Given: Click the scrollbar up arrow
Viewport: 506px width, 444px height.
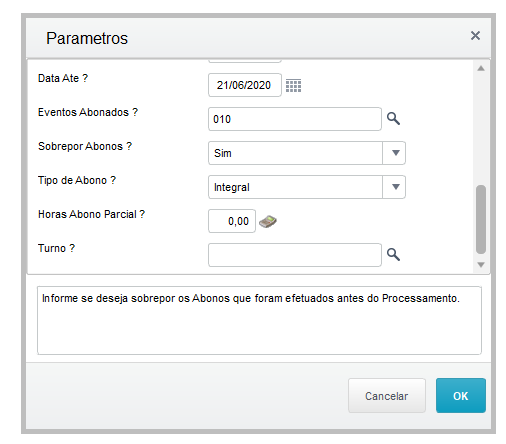Looking at the screenshot, I should coord(481,68).
